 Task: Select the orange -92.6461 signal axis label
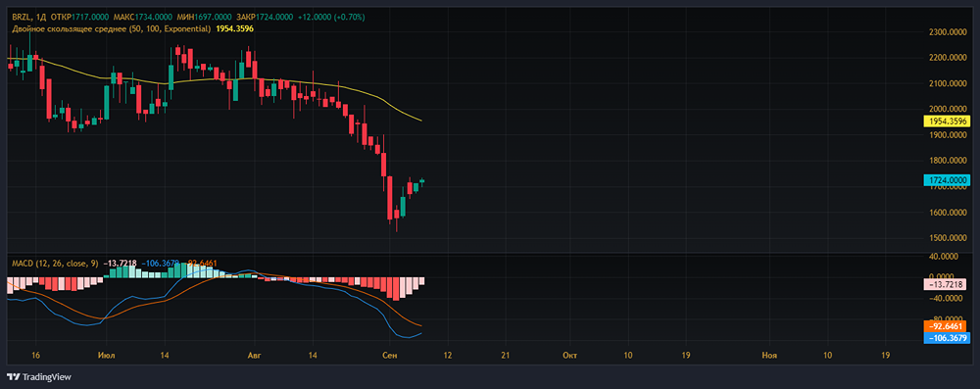point(945,326)
